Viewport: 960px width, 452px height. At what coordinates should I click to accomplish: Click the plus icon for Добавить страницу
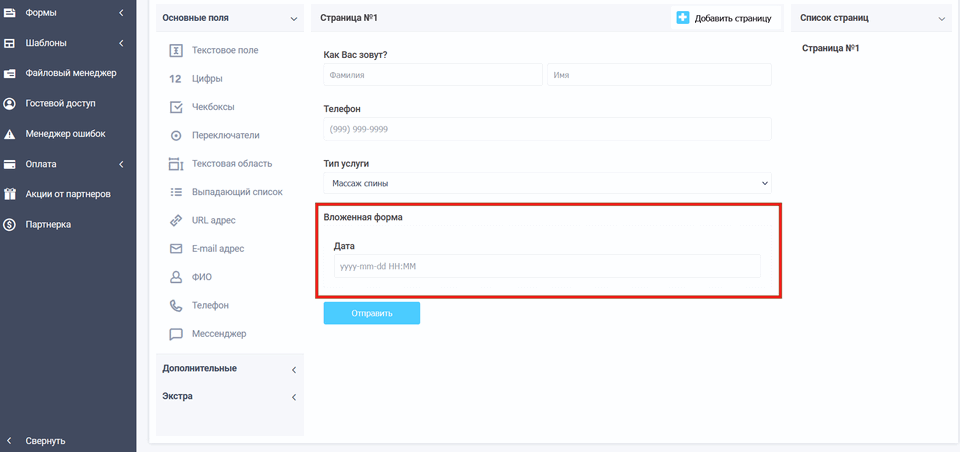pyautogui.click(x=683, y=18)
